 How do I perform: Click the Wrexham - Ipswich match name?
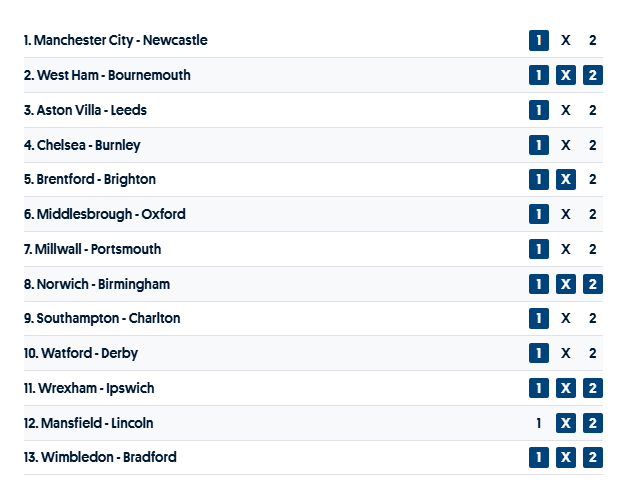pos(89,388)
